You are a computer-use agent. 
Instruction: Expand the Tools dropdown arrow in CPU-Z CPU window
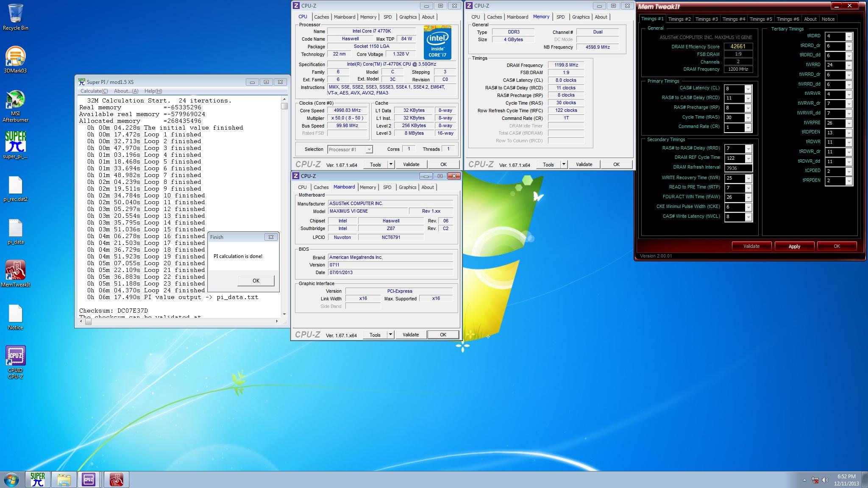click(391, 164)
